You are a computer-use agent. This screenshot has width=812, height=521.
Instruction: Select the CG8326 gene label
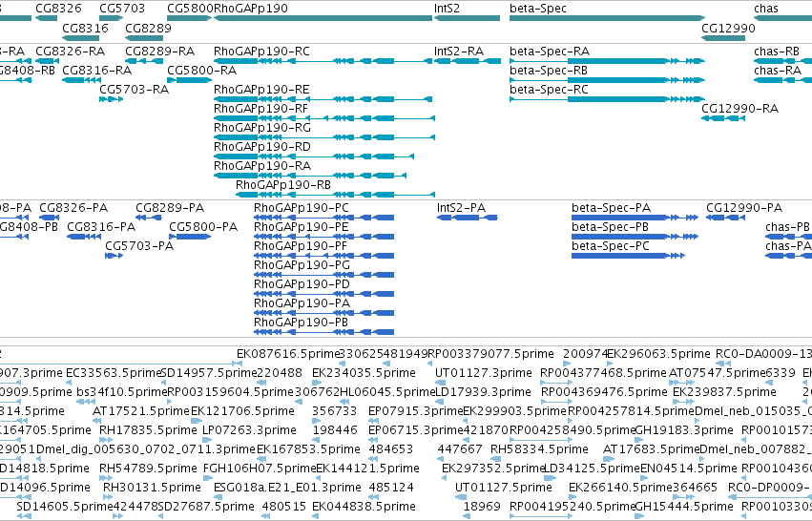tap(58, 9)
